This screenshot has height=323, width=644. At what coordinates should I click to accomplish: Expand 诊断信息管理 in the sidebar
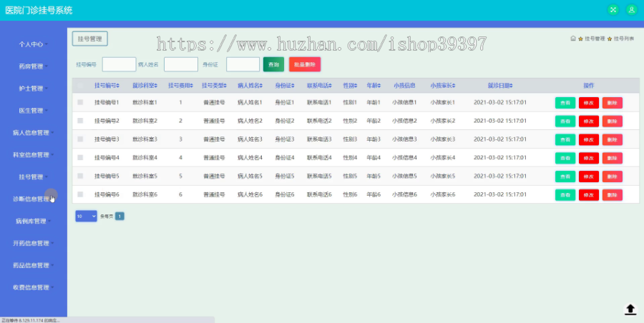point(33,199)
